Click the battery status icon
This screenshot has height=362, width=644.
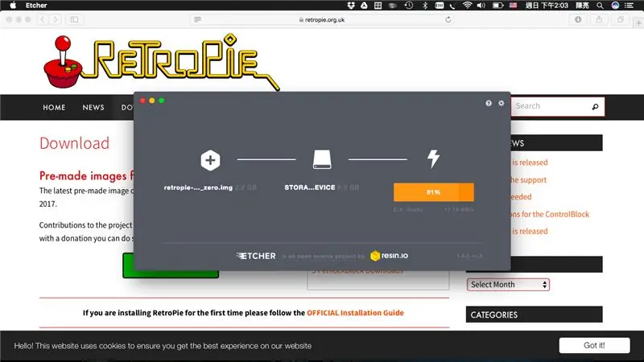(497, 6)
